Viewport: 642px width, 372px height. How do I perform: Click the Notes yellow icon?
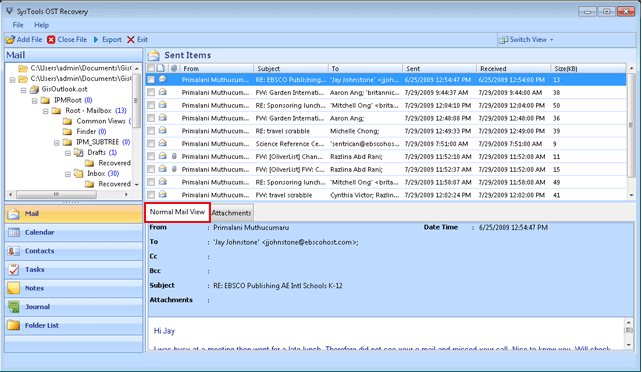click(14, 288)
